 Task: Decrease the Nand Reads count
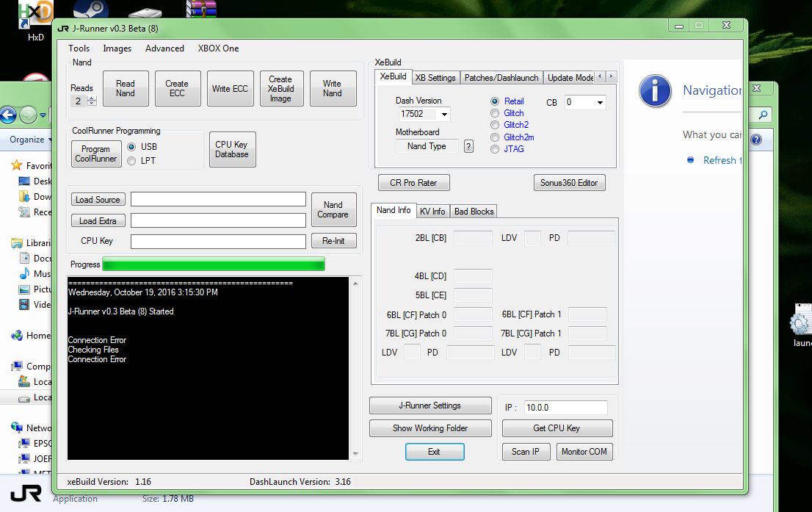92,104
